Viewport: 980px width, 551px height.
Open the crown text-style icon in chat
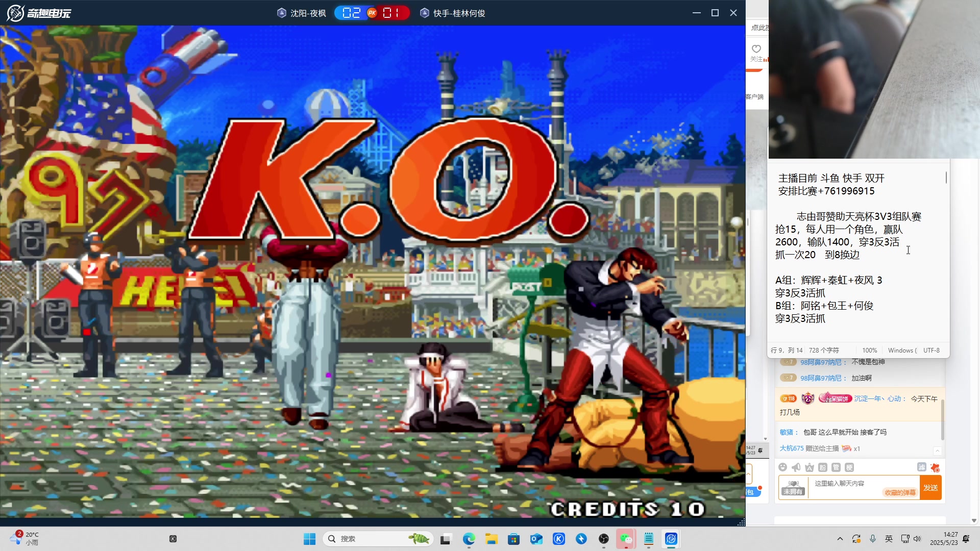coord(809,467)
